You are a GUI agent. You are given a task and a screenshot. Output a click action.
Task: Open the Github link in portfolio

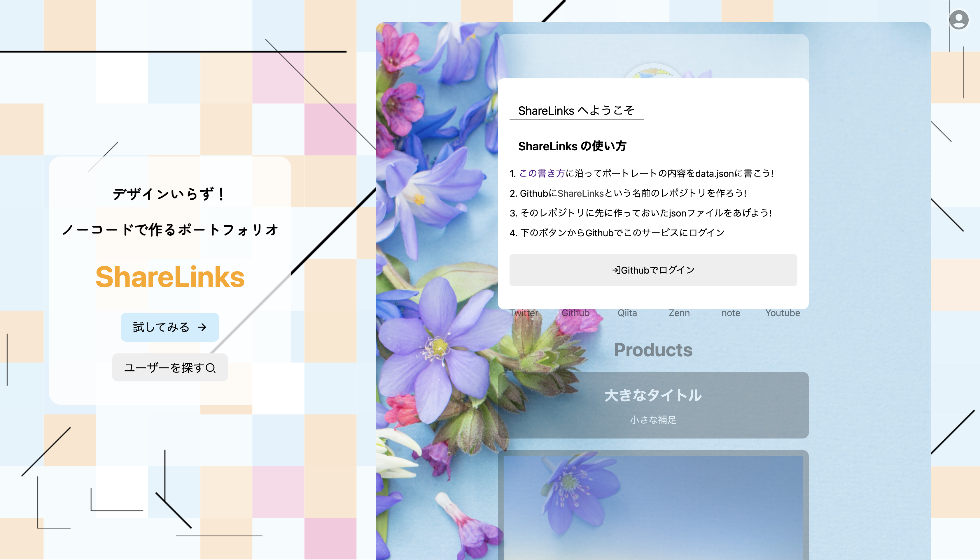pyautogui.click(x=575, y=313)
